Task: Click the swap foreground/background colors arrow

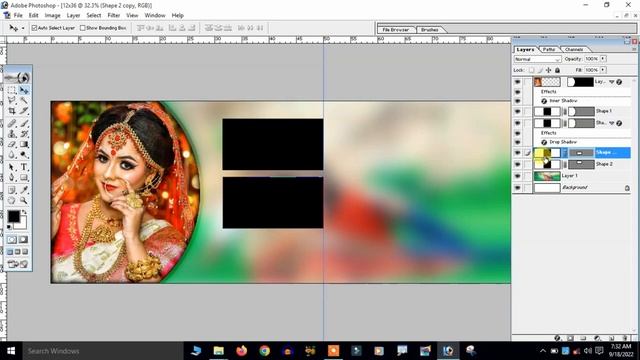Action: [24, 212]
